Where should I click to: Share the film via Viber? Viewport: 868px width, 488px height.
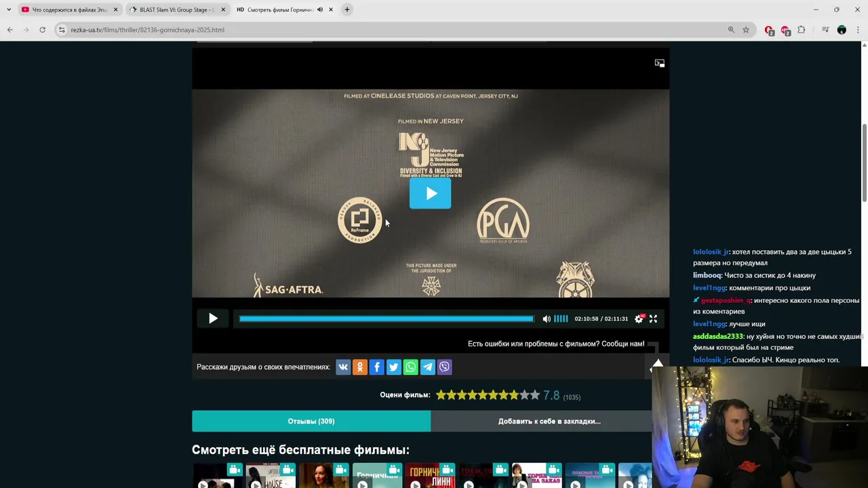pyautogui.click(x=444, y=367)
